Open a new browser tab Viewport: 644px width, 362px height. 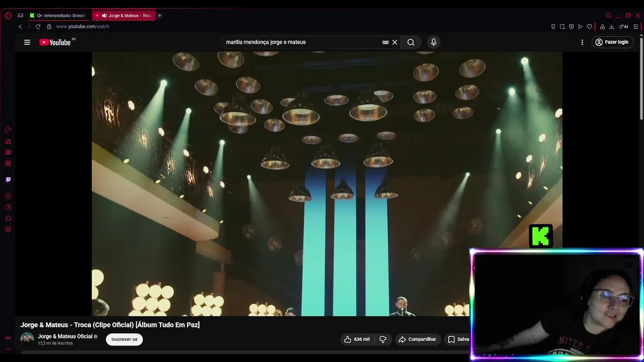coord(159,16)
